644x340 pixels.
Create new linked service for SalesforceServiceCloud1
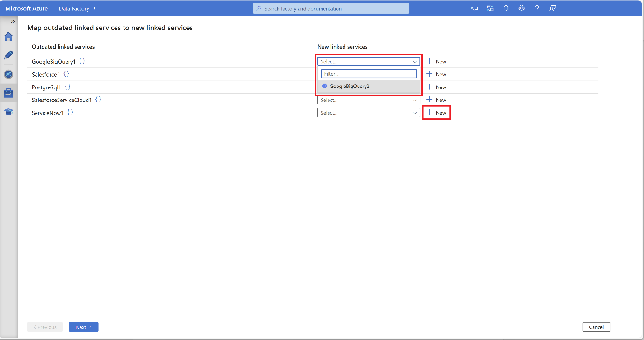[436, 100]
